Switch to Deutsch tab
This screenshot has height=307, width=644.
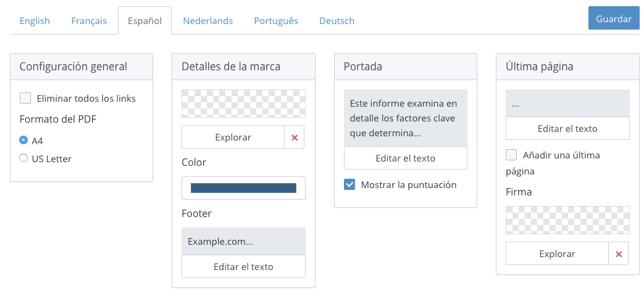pos(337,21)
